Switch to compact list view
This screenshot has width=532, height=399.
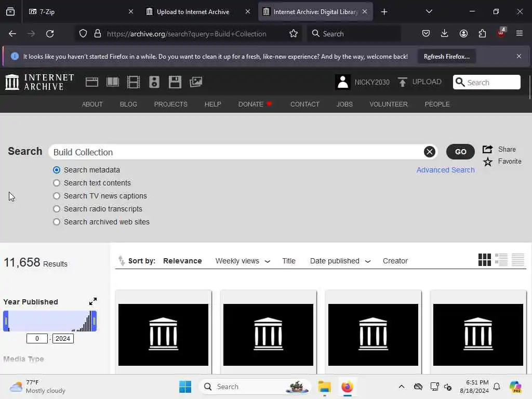518,260
